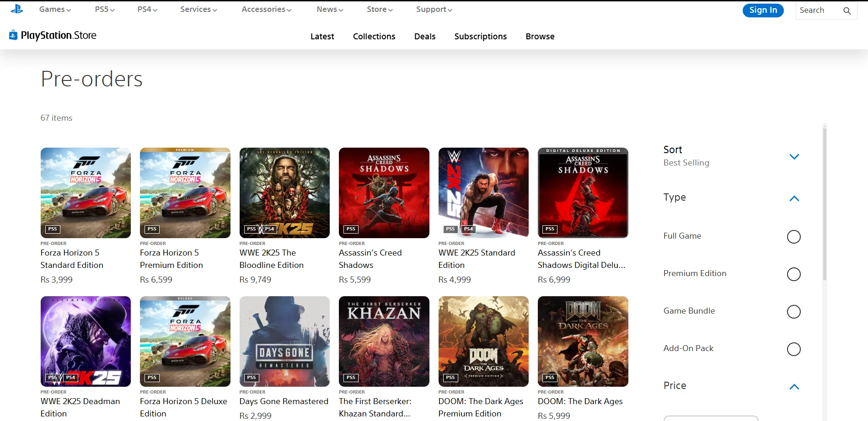Click the PlayStation logo icon
The width and height of the screenshot is (868, 421).
point(17,9)
